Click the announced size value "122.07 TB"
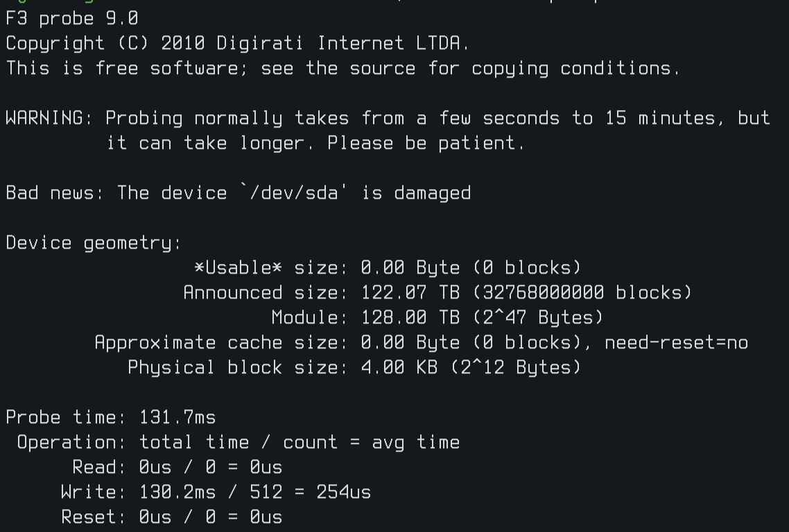 coord(410,293)
